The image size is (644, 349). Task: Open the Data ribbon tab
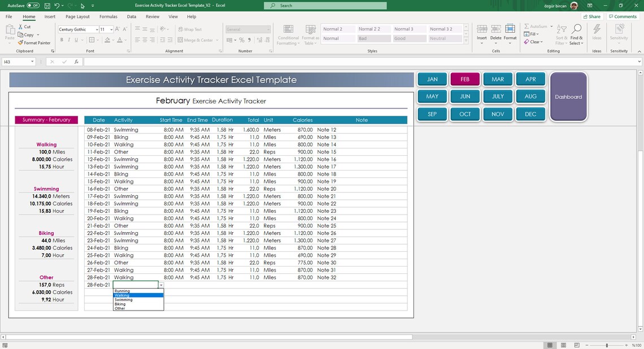point(132,16)
